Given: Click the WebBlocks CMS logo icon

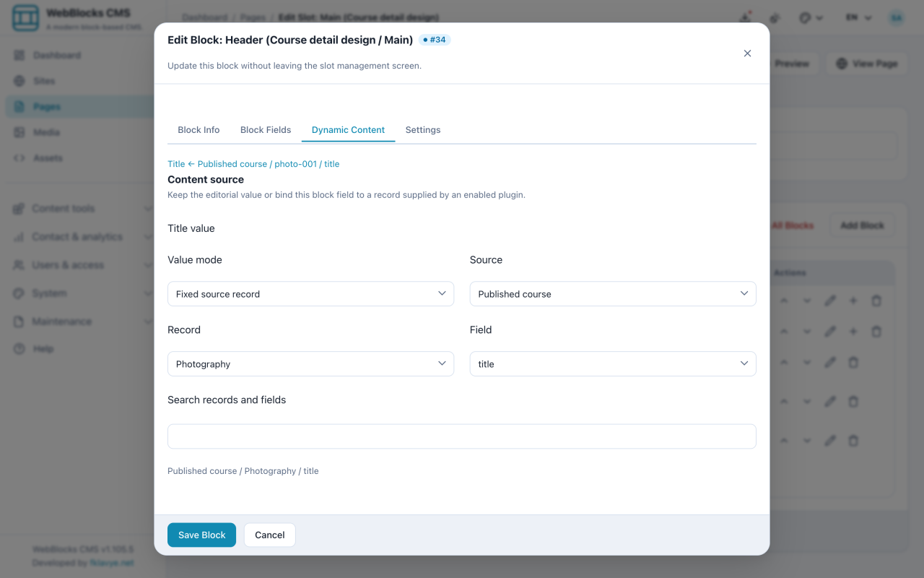Looking at the screenshot, I should 26,19.
